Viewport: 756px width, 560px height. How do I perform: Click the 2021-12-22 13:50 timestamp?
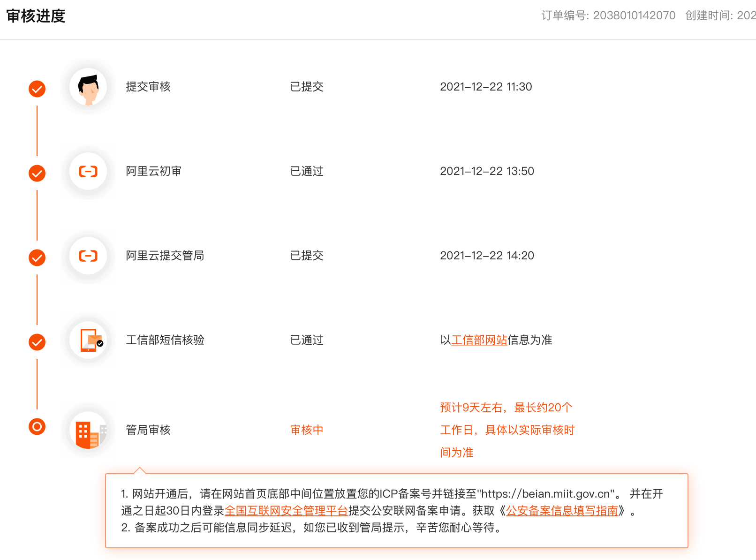(487, 171)
